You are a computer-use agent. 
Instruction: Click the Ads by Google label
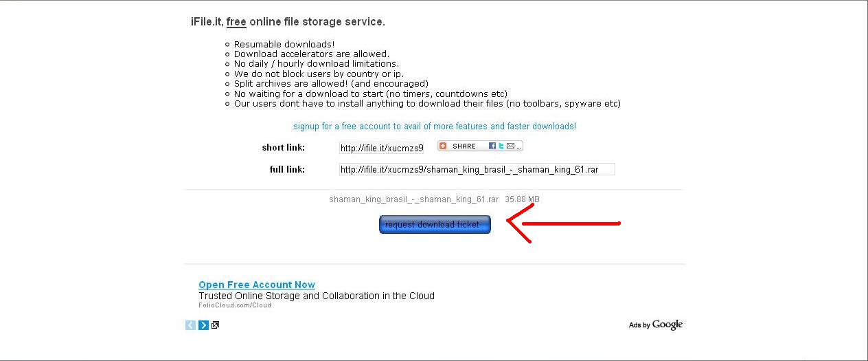(x=655, y=325)
